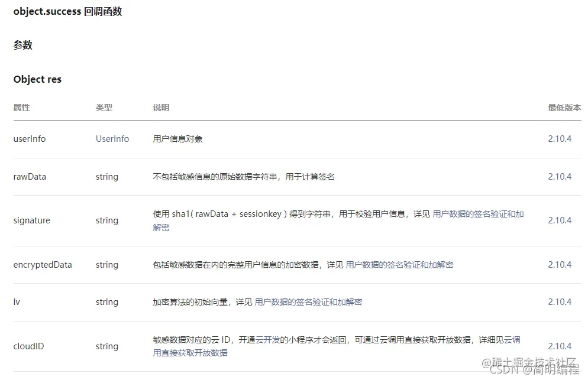This screenshot has width=588, height=380.
Task: Click the 2.10.4 version next to encryptedData
Action: coord(559,264)
